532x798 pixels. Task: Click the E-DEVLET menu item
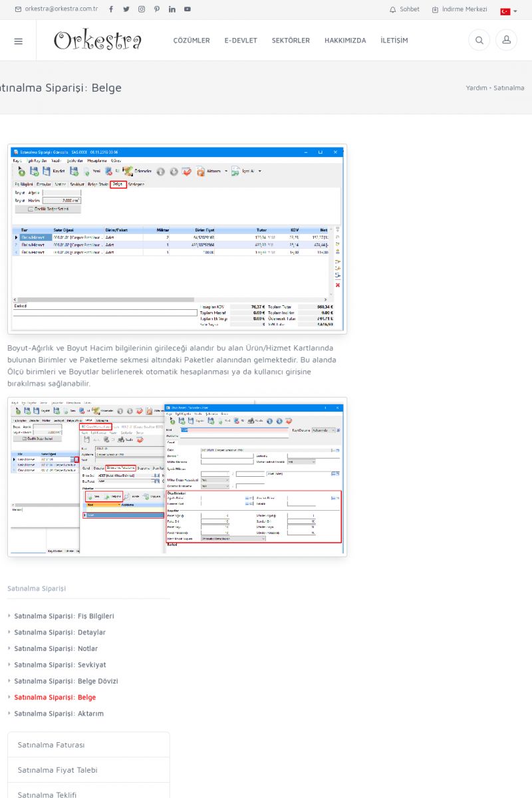[241, 41]
